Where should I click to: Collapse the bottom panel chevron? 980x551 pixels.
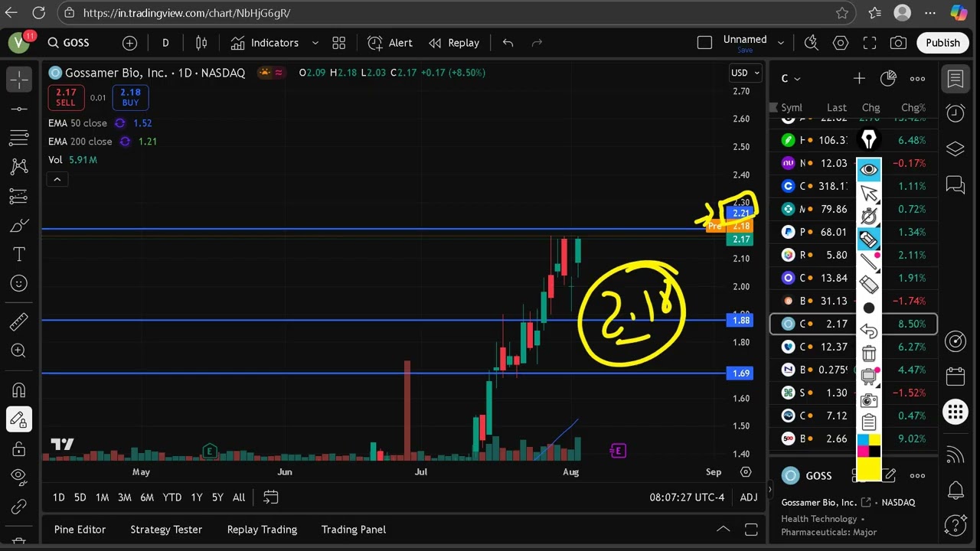(x=723, y=530)
